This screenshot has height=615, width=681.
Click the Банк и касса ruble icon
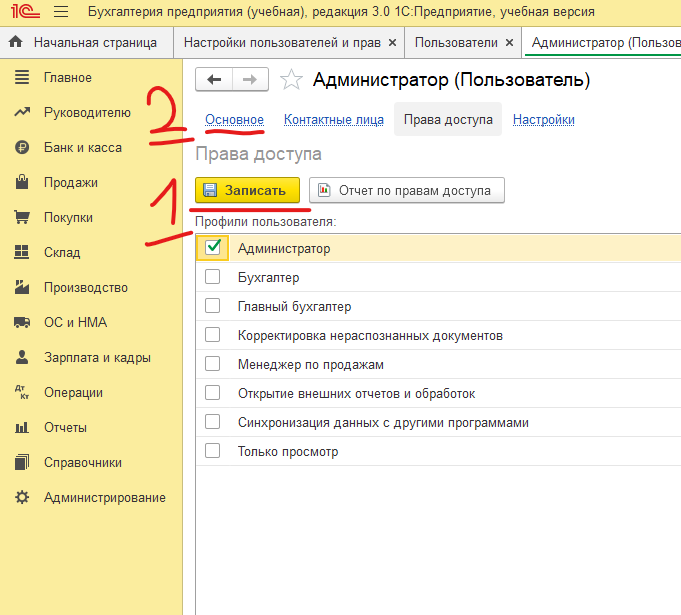pos(22,147)
